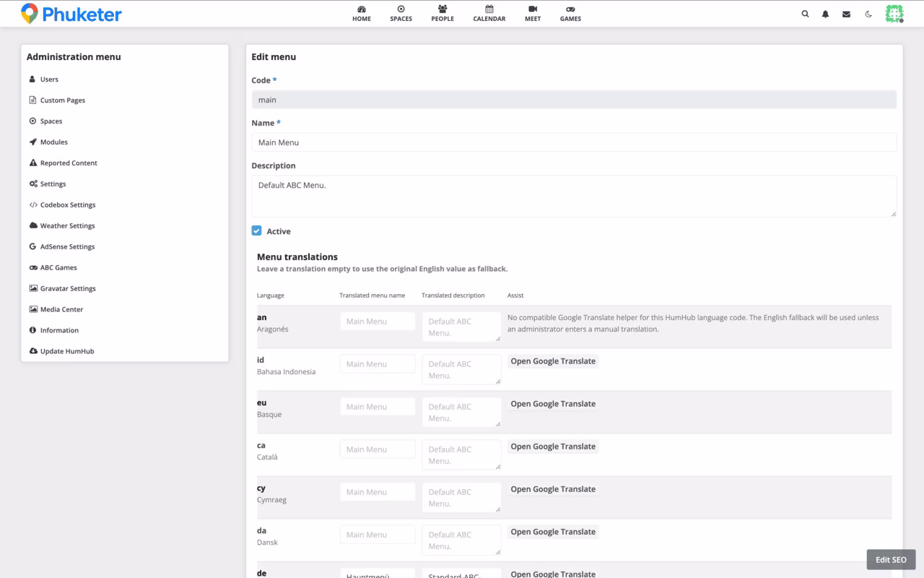
Task: Click the Edit SEO button
Action: [891, 560]
